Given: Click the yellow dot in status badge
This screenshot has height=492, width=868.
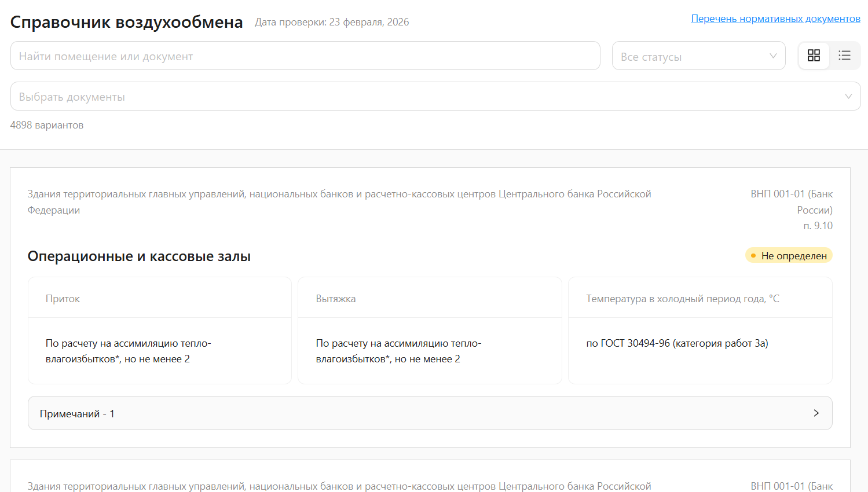Looking at the screenshot, I should click(753, 256).
